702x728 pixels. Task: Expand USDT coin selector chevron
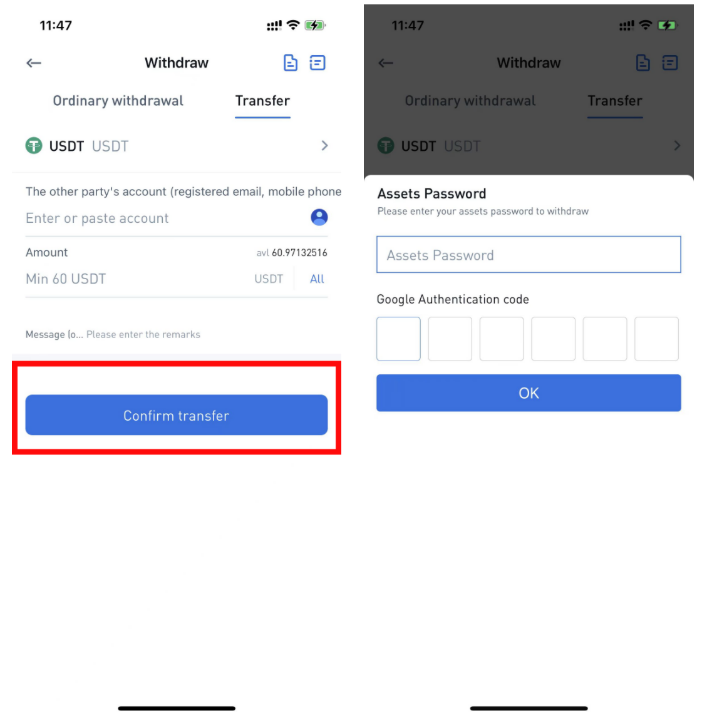pos(324,146)
